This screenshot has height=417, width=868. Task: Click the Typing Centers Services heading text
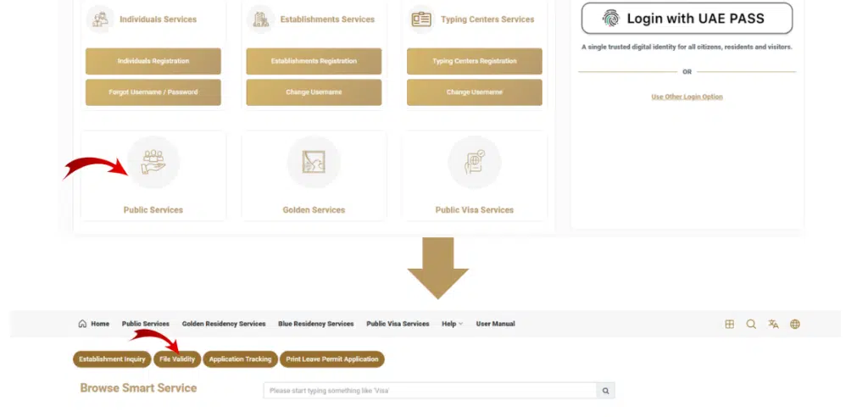pyautogui.click(x=487, y=19)
